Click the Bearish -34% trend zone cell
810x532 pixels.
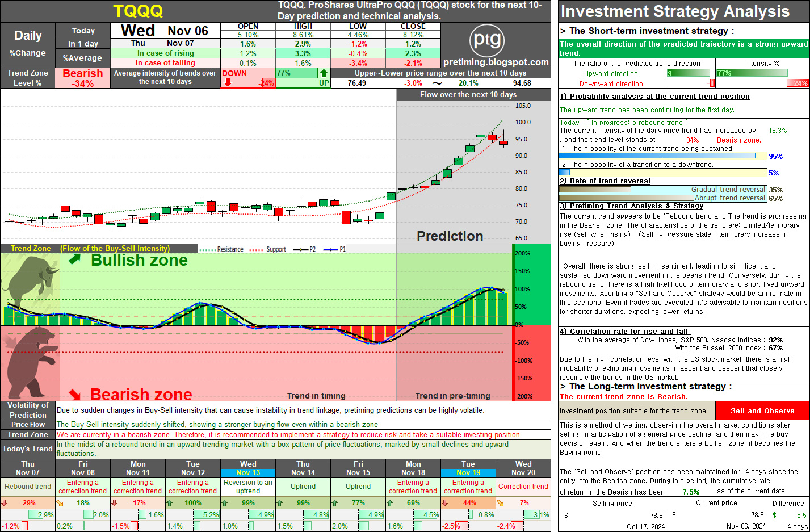(83, 78)
